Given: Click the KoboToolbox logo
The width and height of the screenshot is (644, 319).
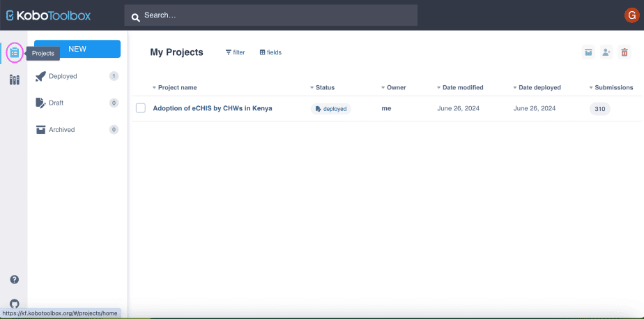Looking at the screenshot, I should [49, 15].
